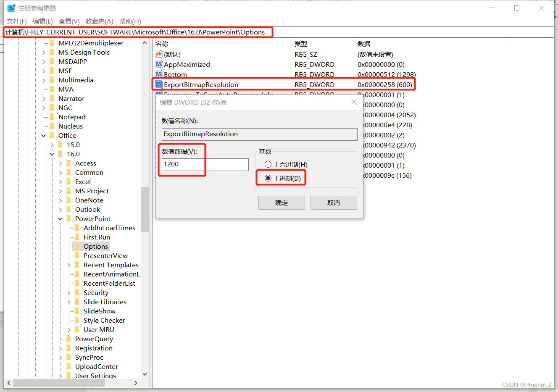Image resolution: width=558 pixels, height=392 pixels.
Task: Select the 十六进制(H) hexadecimal radio button
Action: click(268, 164)
